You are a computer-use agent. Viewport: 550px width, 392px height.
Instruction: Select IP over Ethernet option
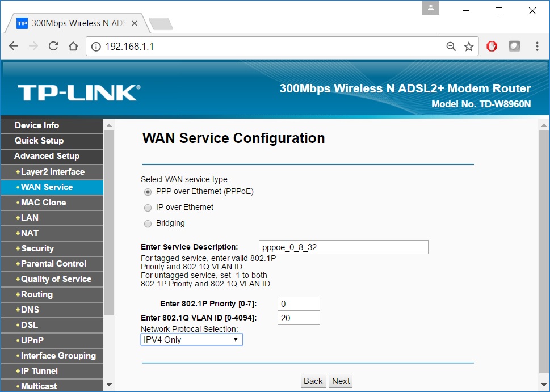[x=148, y=208]
